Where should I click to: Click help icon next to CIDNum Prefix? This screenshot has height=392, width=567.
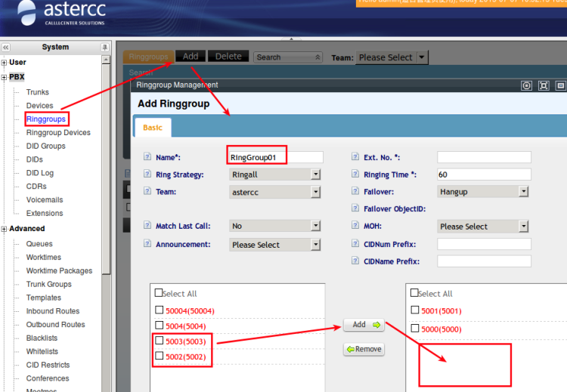355,244
